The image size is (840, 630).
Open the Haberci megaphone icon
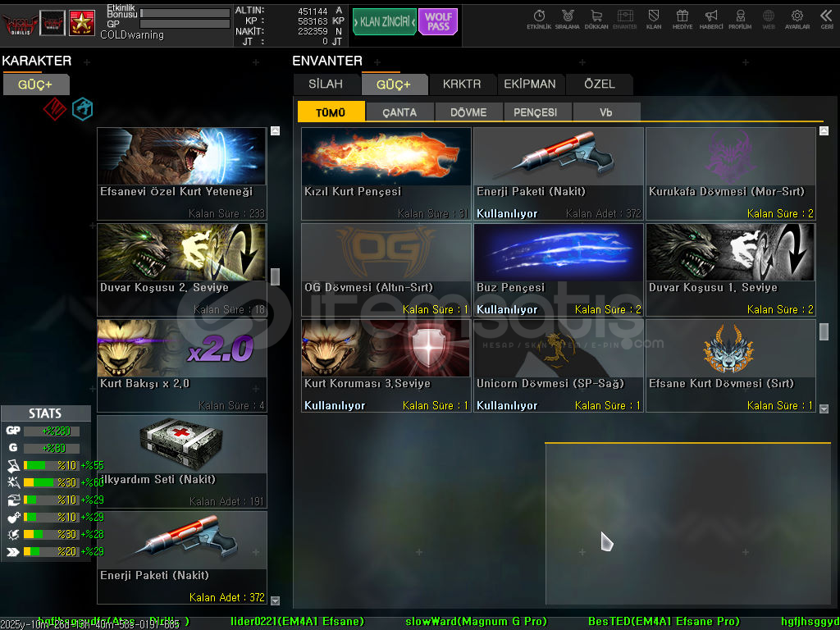click(x=711, y=20)
